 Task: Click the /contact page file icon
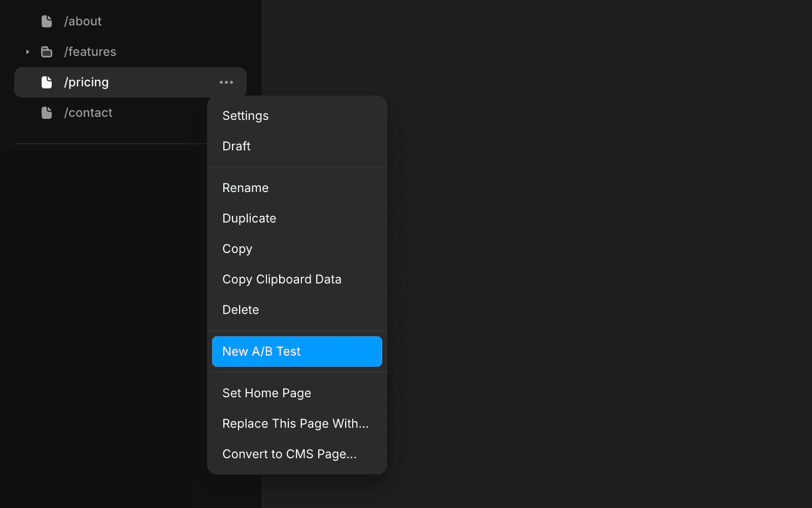tap(47, 113)
